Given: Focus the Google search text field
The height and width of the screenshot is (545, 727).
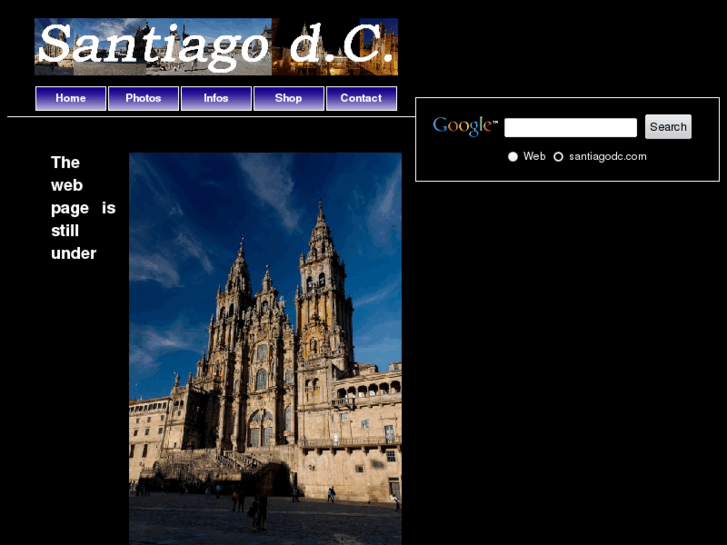Looking at the screenshot, I should click(x=570, y=128).
